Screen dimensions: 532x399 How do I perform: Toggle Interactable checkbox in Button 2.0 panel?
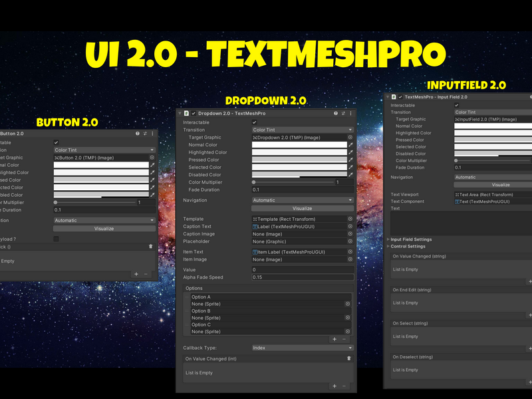coord(57,142)
